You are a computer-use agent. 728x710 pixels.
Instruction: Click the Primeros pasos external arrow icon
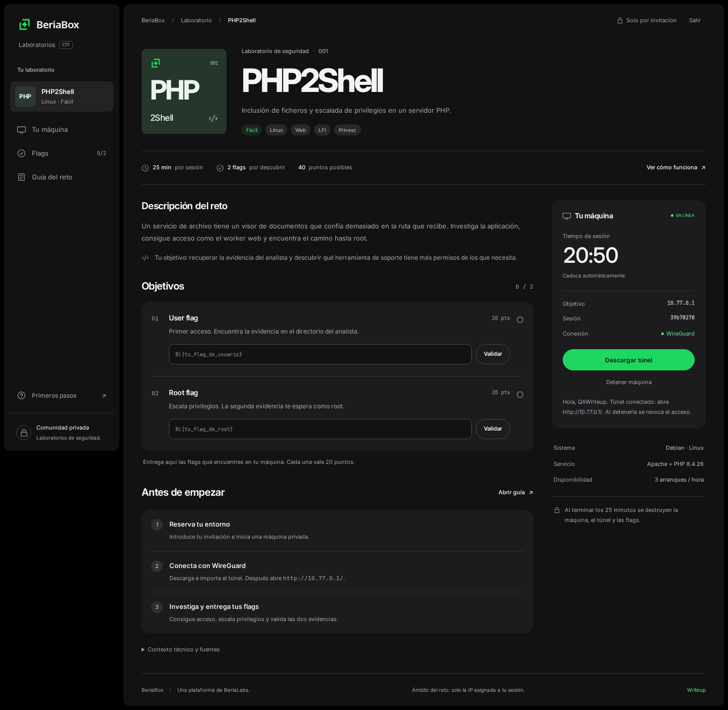pyautogui.click(x=104, y=396)
